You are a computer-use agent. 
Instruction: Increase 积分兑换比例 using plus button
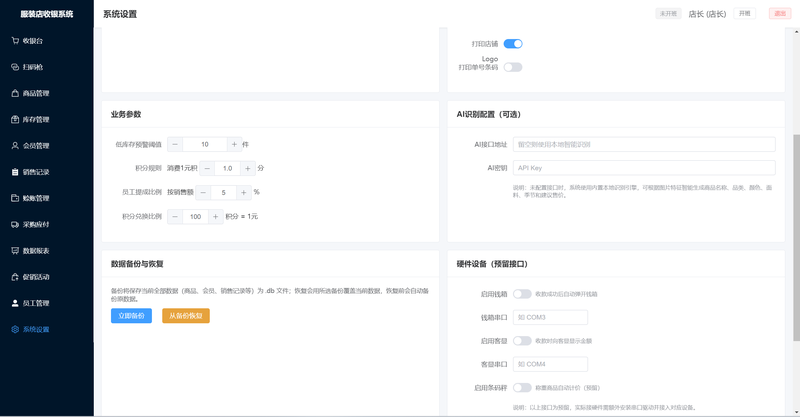coord(216,216)
